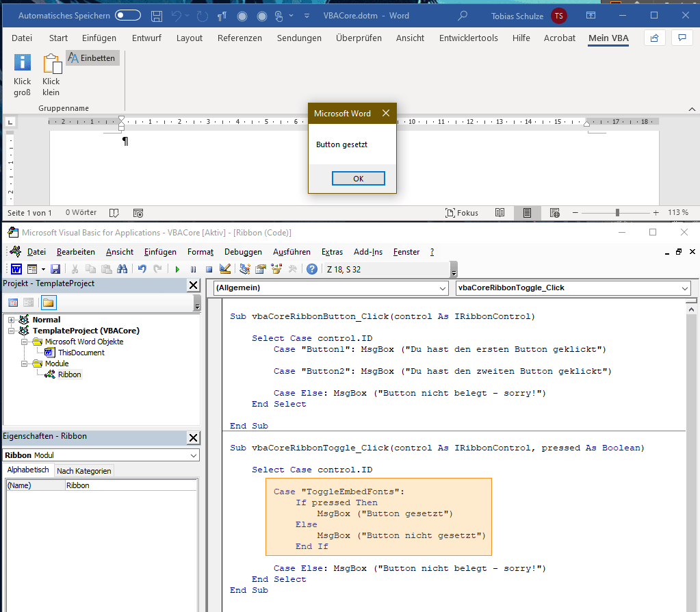This screenshot has width=700, height=612.
Task: Open the (Allgemein) object dropdown
Action: click(330, 288)
